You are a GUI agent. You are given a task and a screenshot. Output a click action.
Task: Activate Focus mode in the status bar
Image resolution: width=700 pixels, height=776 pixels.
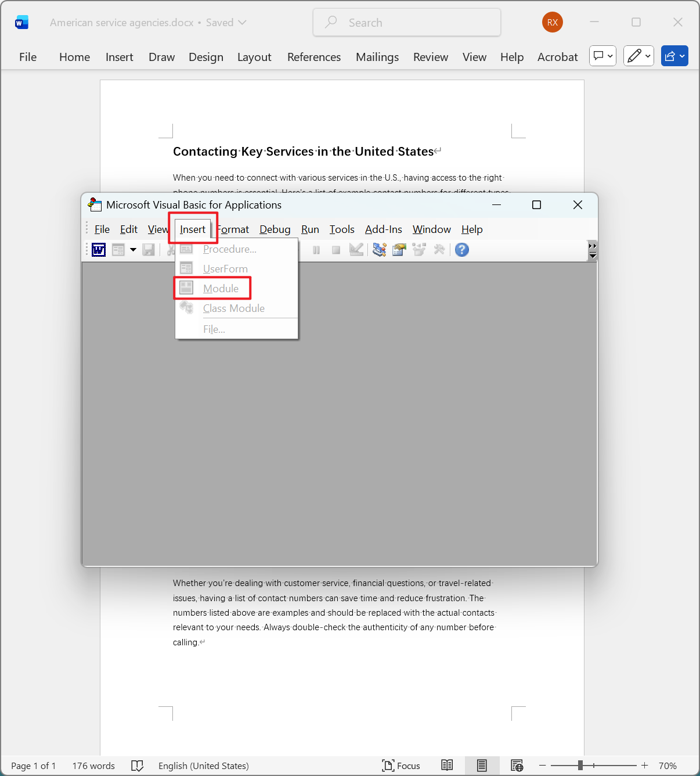tap(401, 766)
